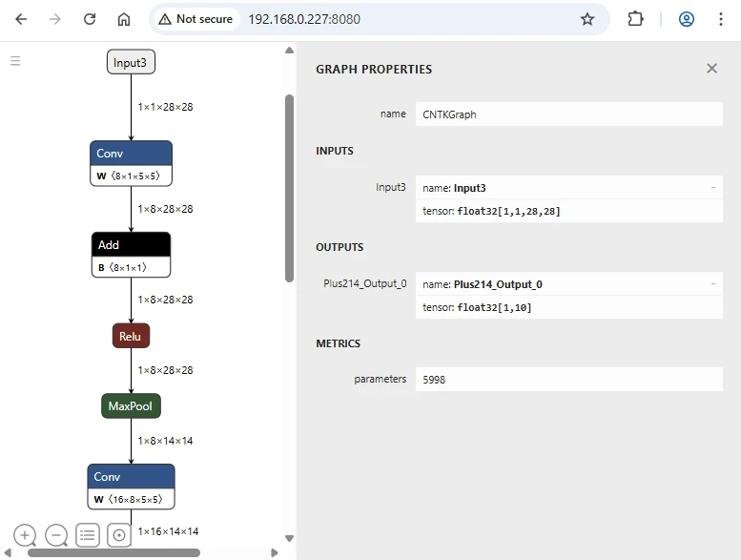
Task: Open the browser extensions menu
Action: (x=635, y=19)
